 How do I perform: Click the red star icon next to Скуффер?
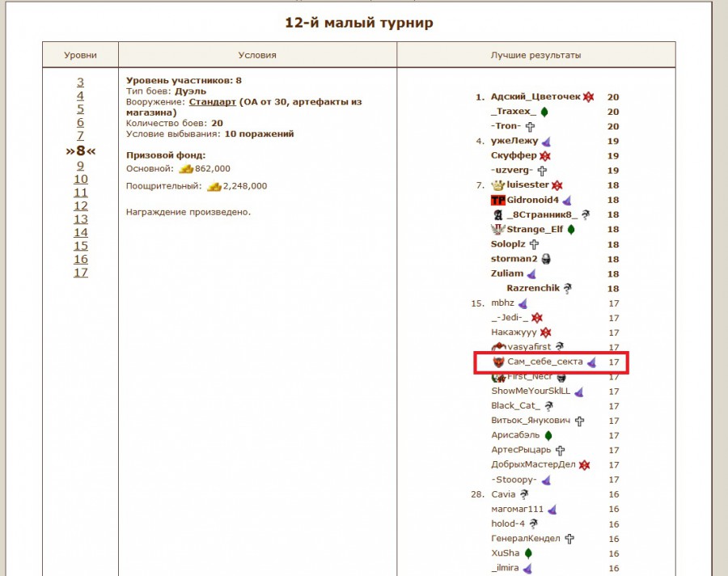[546, 155]
